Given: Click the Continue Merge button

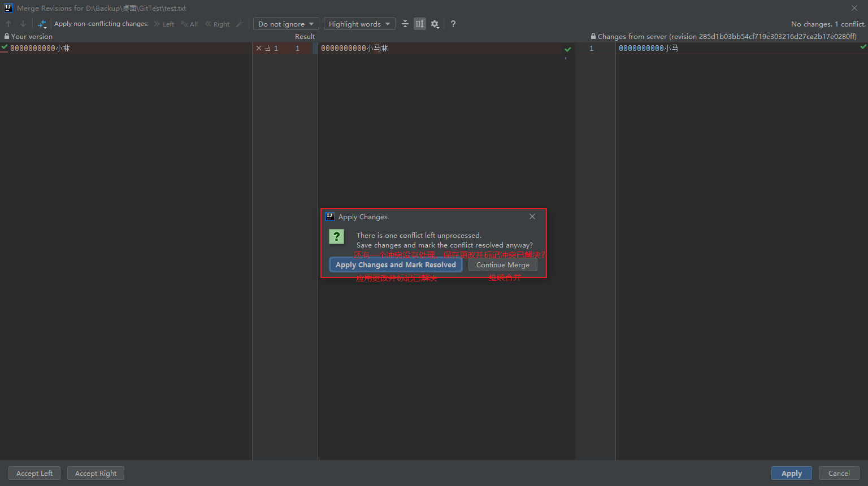Looking at the screenshot, I should [x=503, y=264].
